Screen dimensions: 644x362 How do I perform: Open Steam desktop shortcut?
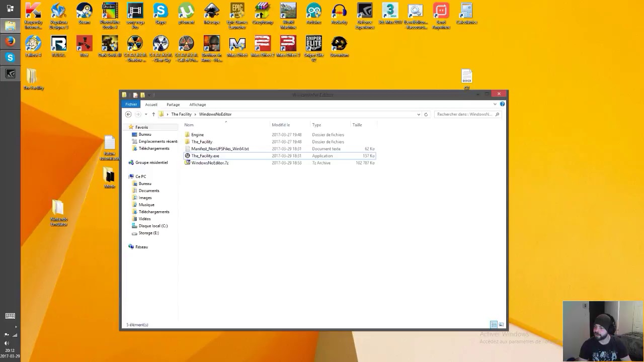tap(84, 15)
